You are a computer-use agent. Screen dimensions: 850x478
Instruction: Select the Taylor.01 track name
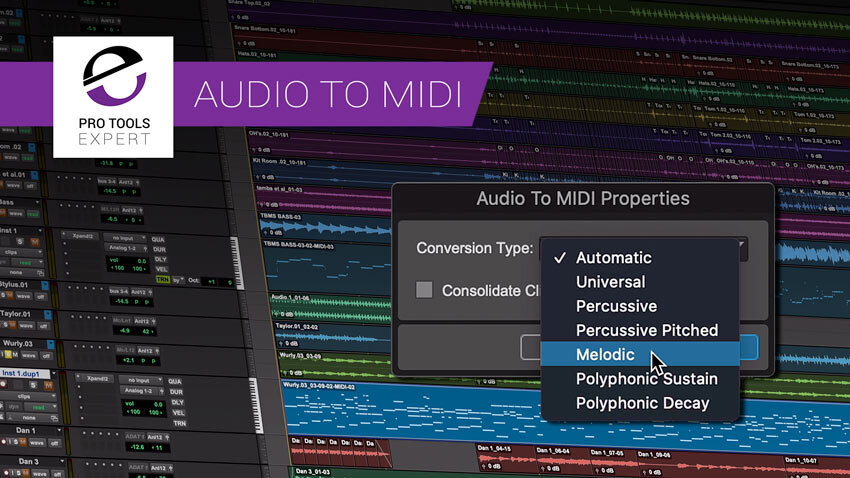(15, 314)
